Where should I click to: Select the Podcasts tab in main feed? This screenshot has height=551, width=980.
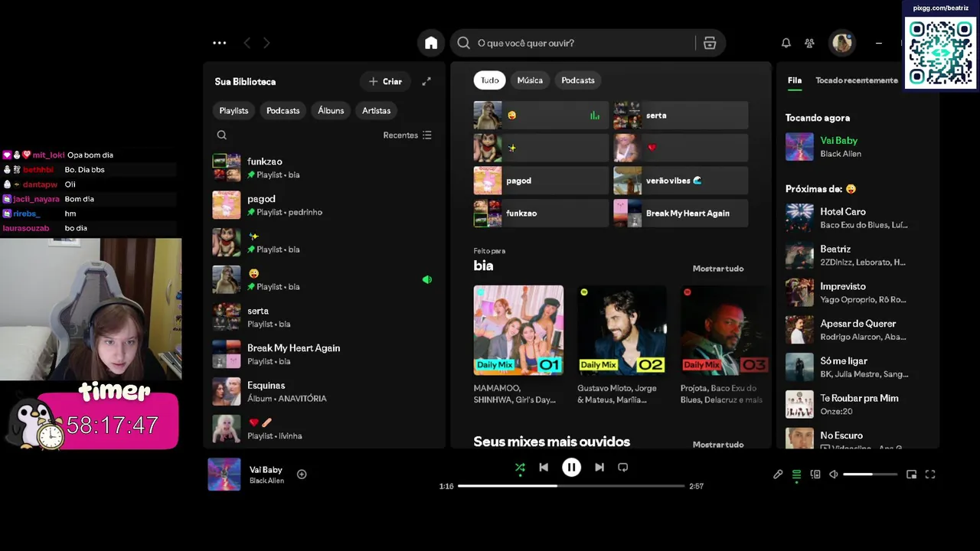[x=578, y=80]
